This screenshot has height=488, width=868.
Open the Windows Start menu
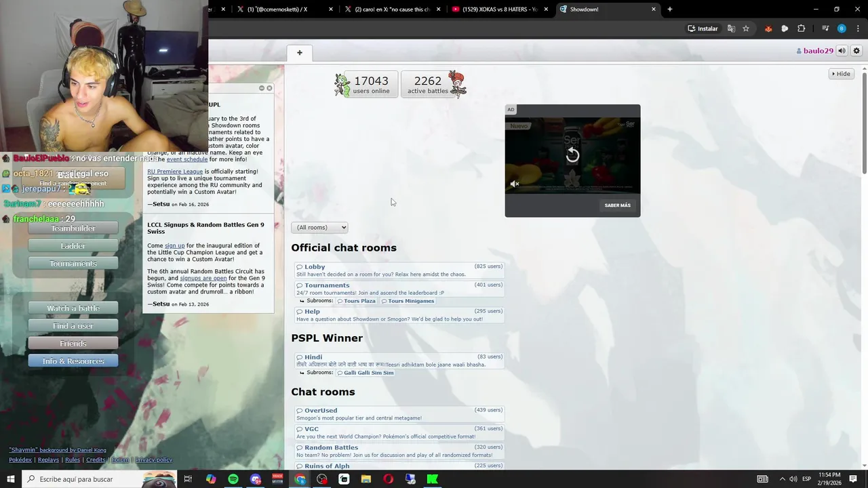click(11, 479)
